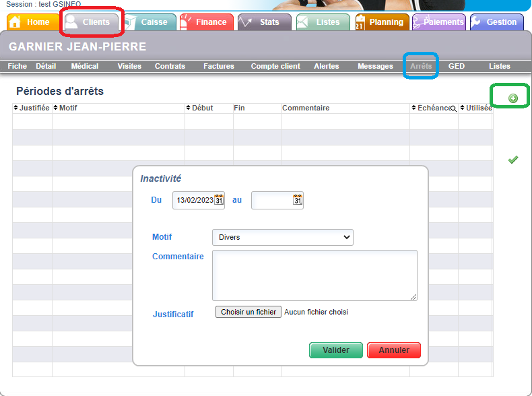
Task: Click Choisir un fichier button
Action: (x=248, y=312)
